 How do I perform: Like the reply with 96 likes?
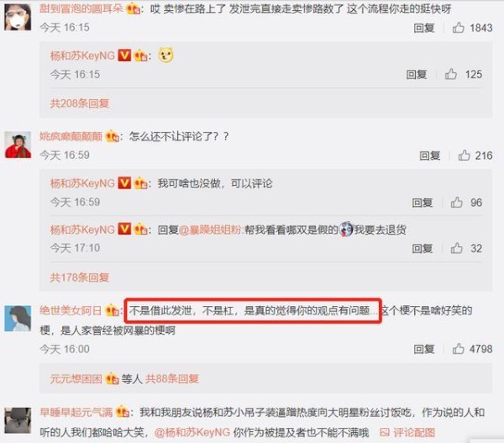pyautogui.click(x=456, y=203)
